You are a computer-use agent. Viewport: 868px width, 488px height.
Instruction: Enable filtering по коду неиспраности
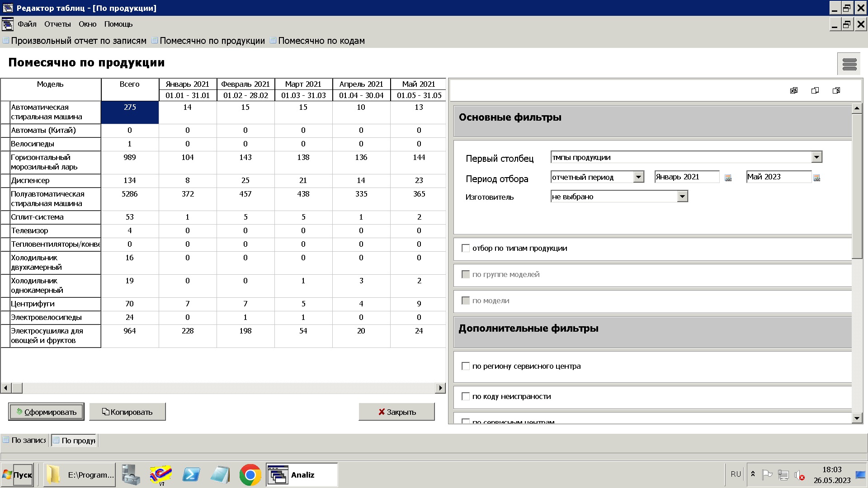[466, 396]
